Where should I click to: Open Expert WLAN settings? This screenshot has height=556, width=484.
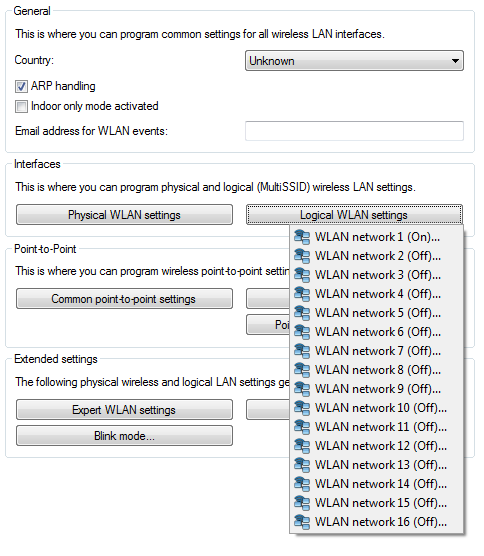124,410
